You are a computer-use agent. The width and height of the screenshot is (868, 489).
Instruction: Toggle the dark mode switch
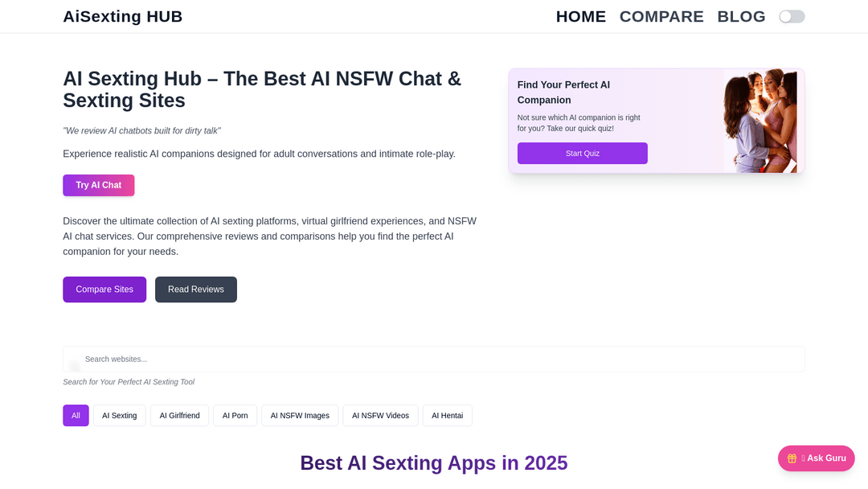(792, 17)
